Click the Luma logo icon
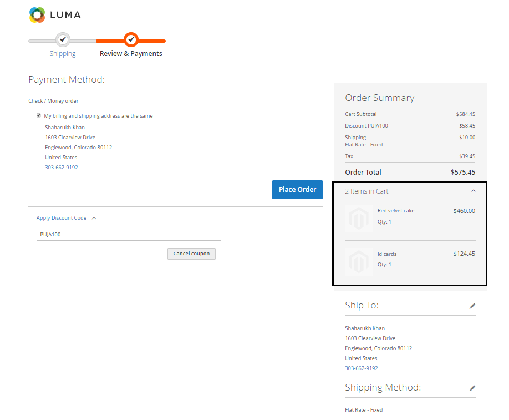This screenshot has width=509, height=420. click(x=37, y=15)
